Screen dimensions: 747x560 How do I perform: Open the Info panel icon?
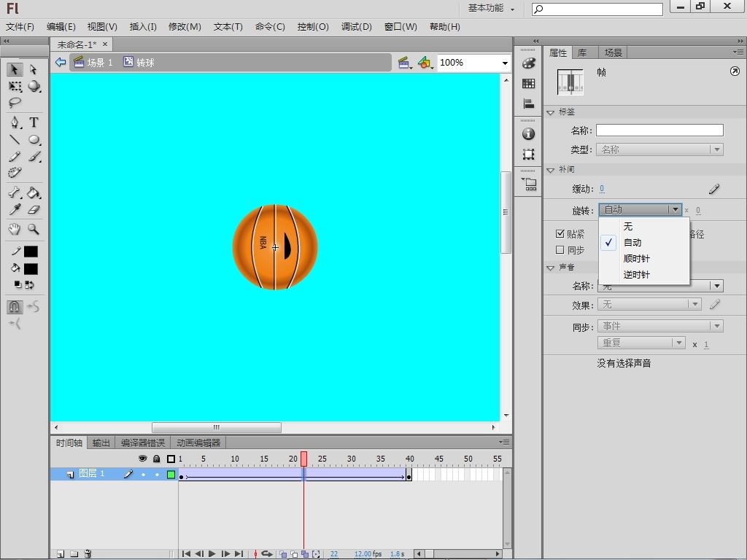pos(529,134)
